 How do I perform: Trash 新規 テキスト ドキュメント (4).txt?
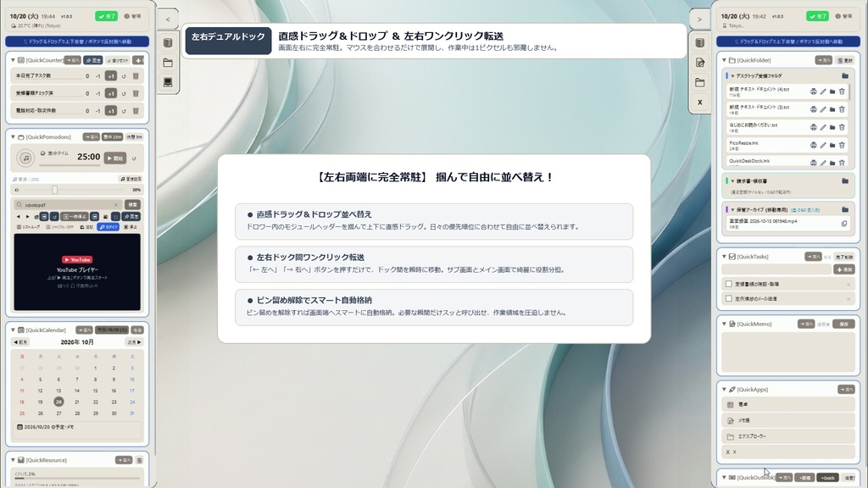pos(842,91)
